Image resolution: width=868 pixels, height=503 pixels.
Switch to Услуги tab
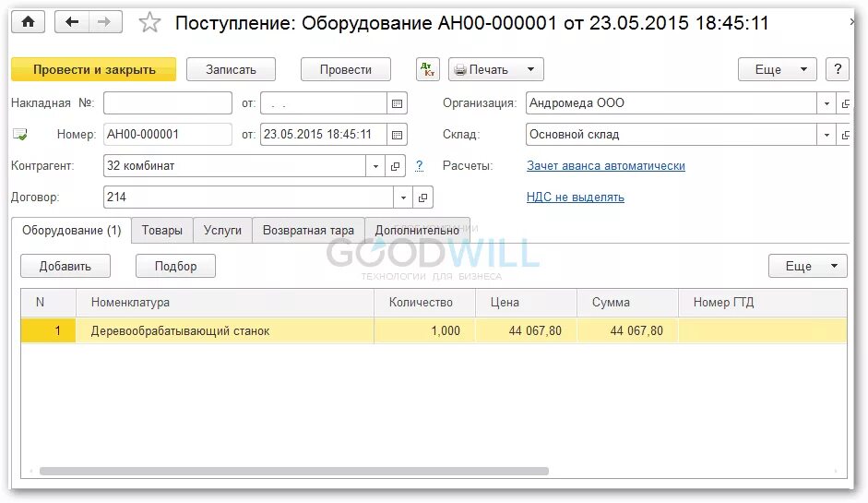click(222, 231)
